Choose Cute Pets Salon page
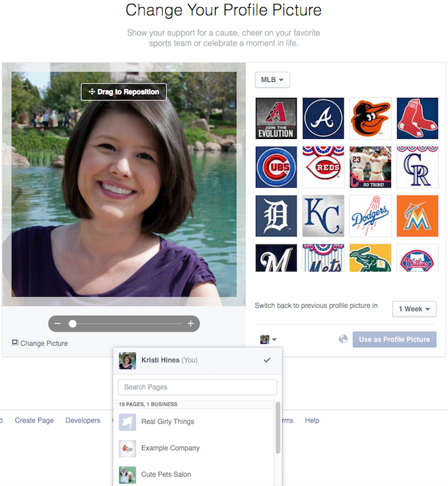Screen dimensions: 448x486 click(x=194, y=475)
